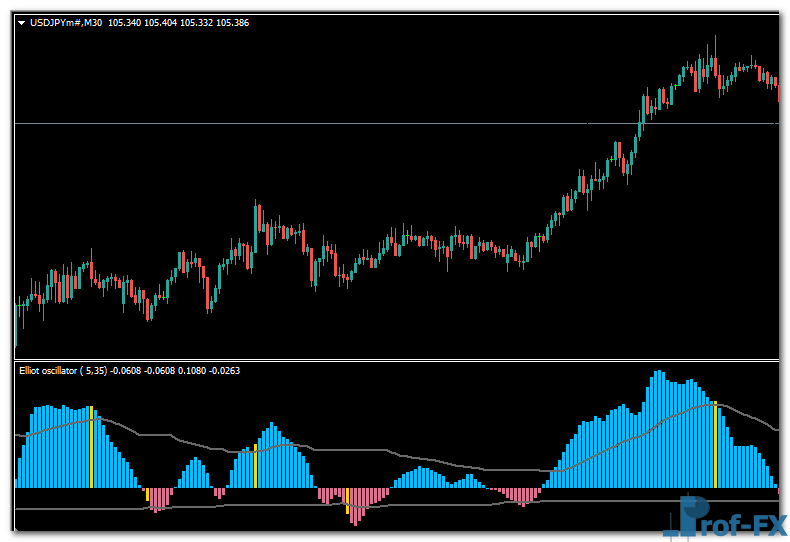
Task: Click the small yellow bar starting the first pink cluster
Action: [147, 494]
